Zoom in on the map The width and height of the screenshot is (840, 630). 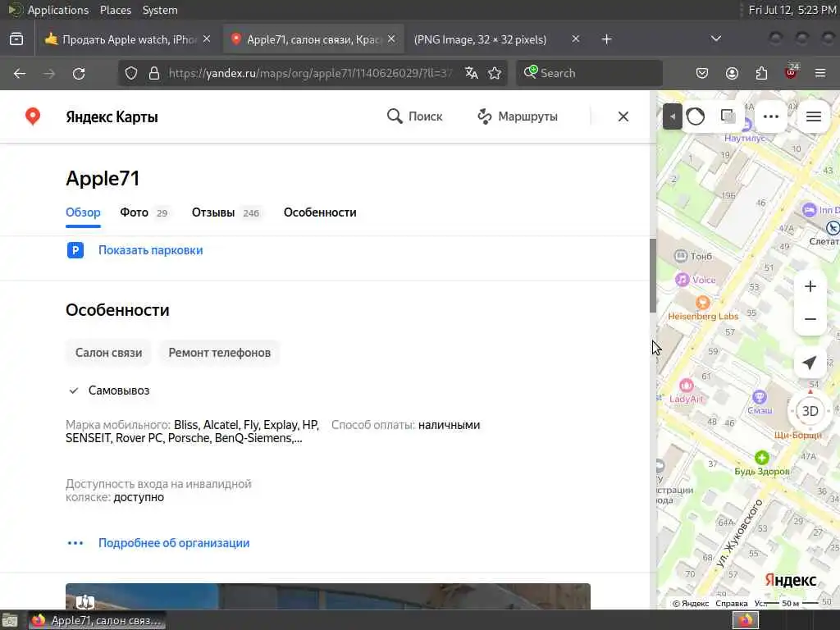[810, 286]
